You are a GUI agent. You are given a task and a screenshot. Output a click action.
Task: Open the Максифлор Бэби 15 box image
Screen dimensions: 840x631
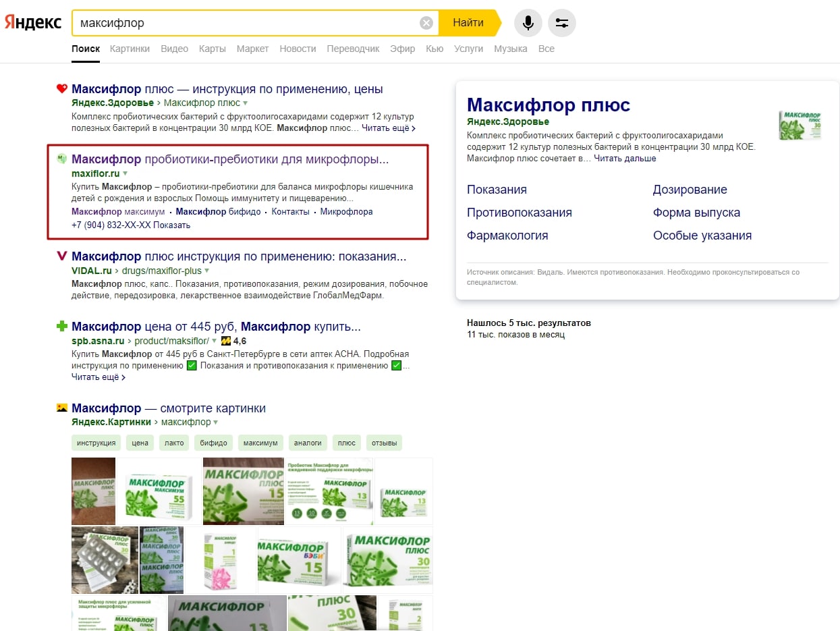298,560
